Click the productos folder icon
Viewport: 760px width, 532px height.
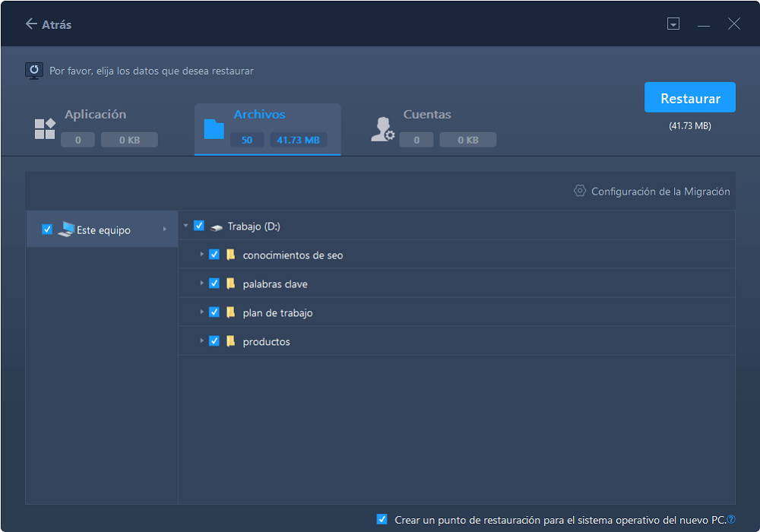tap(231, 340)
